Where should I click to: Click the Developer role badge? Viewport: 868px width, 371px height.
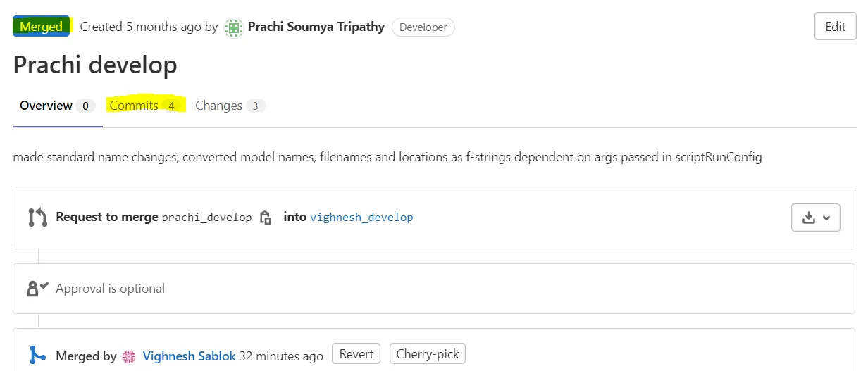tap(423, 27)
